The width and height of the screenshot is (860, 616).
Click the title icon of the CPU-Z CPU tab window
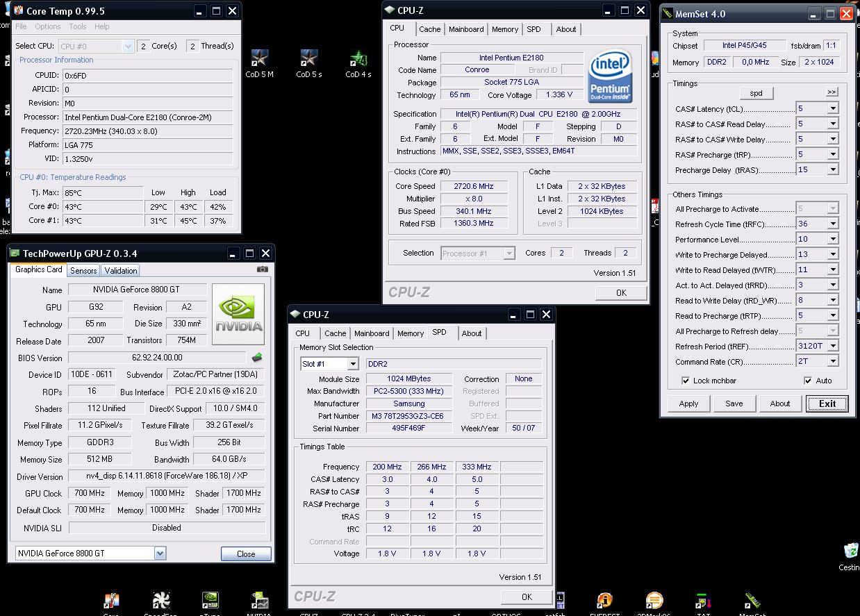[390, 10]
